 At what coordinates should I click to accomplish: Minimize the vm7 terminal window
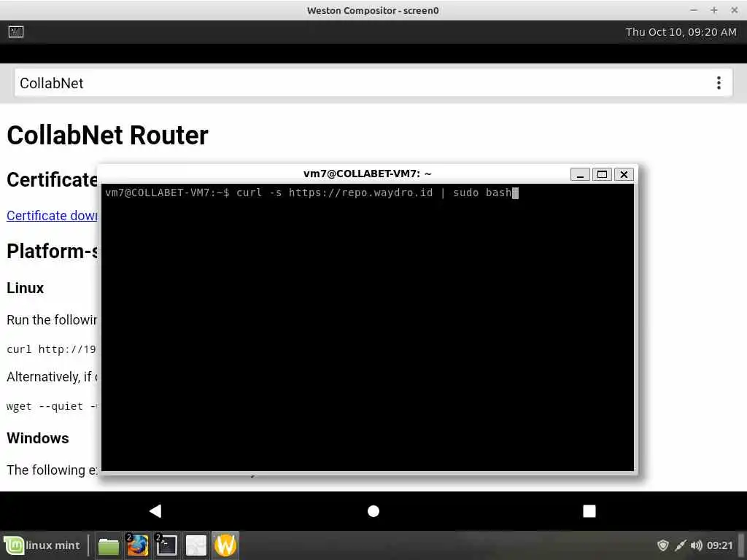[580, 174]
